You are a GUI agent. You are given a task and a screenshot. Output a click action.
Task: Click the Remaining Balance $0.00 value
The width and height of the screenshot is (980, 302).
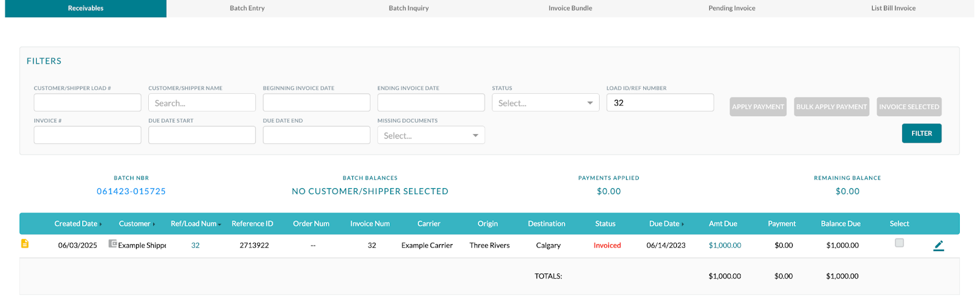tap(848, 191)
